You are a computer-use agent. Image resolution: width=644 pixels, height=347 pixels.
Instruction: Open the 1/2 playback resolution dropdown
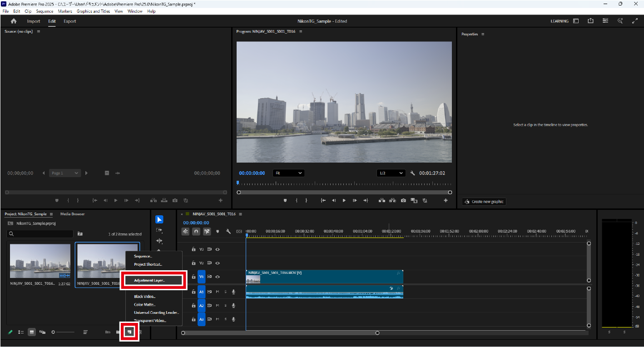pos(391,173)
